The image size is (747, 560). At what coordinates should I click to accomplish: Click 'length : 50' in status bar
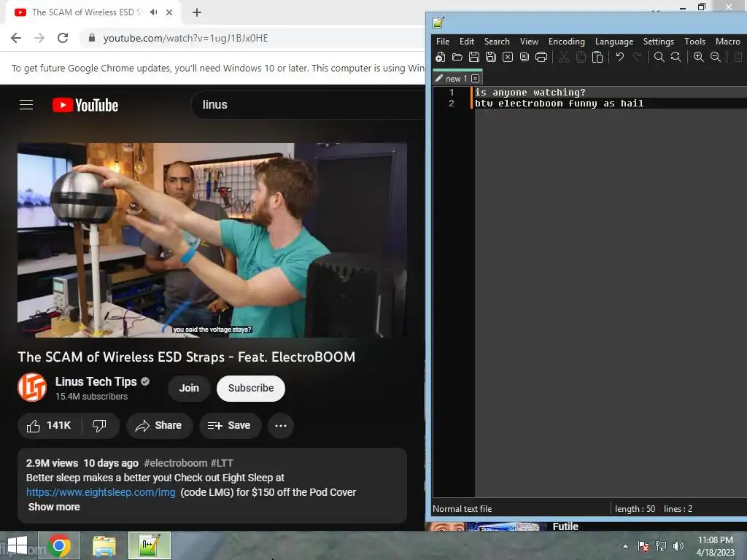pyautogui.click(x=635, y=508)
